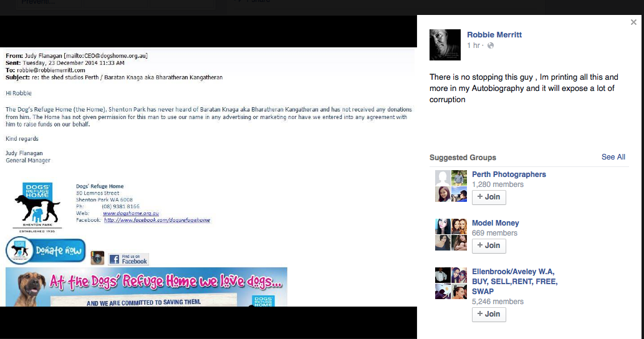The image size is (644, 339).
Task: Click Ellenbrook/Aveley group thumbnail
Action: (451, 283)
